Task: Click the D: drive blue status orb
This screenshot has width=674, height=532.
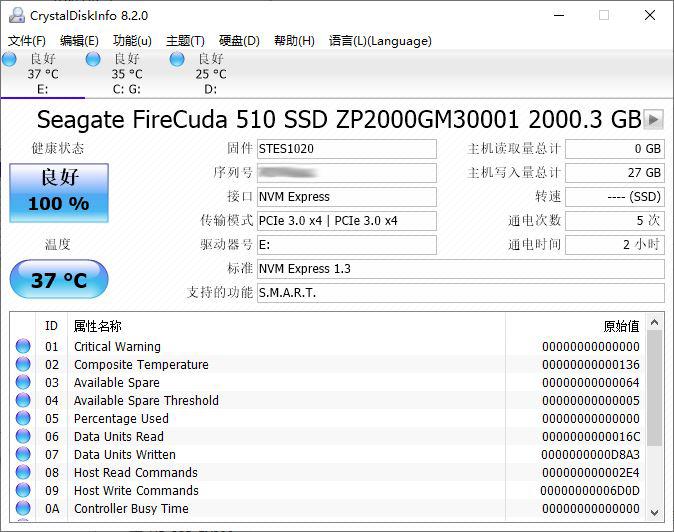Action: click(177, 59)
